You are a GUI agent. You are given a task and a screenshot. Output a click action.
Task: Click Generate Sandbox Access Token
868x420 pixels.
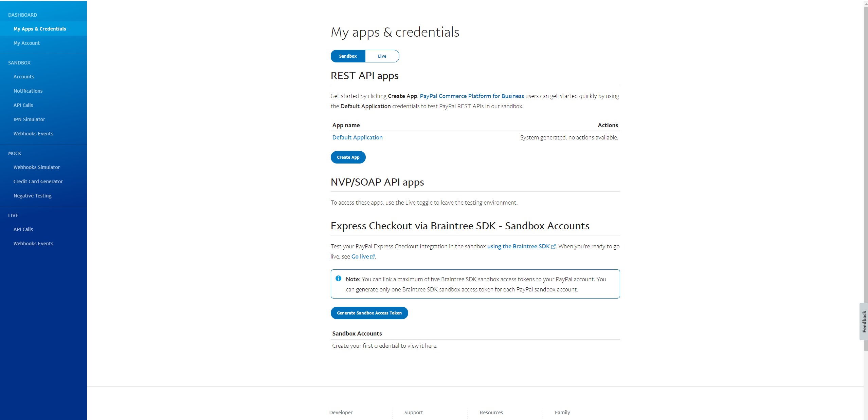tap(369, 313)
